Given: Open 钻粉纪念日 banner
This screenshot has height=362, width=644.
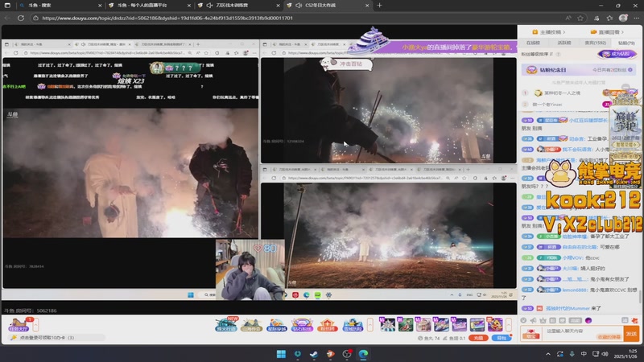Looking at the screenshot, I should (x=578, y=70).
